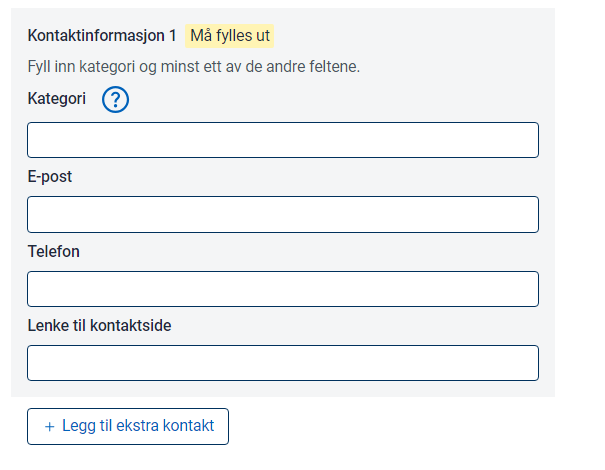Click the Telefon label text
This screenshot has height=470, width=605.
pyautogui.click(x=54, y=251)
